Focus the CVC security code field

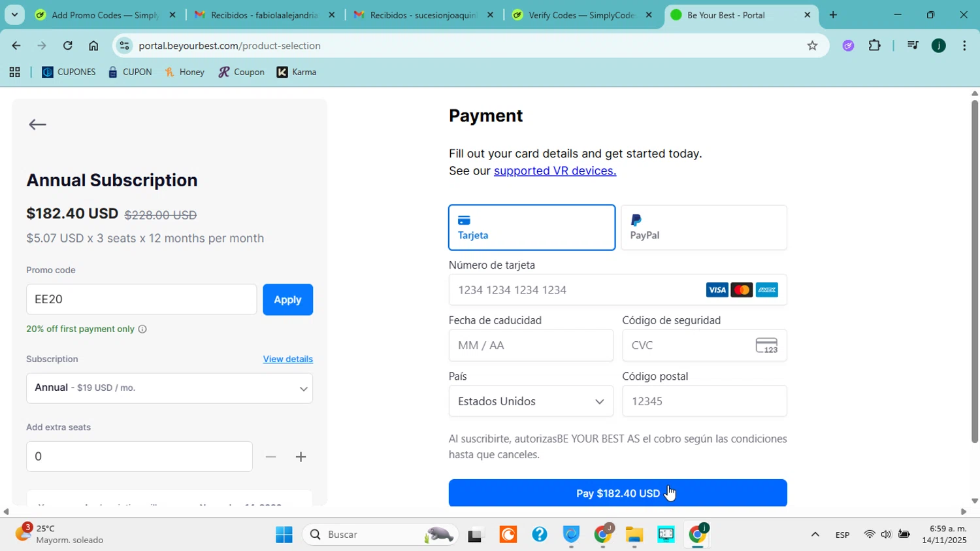[704, 346]
